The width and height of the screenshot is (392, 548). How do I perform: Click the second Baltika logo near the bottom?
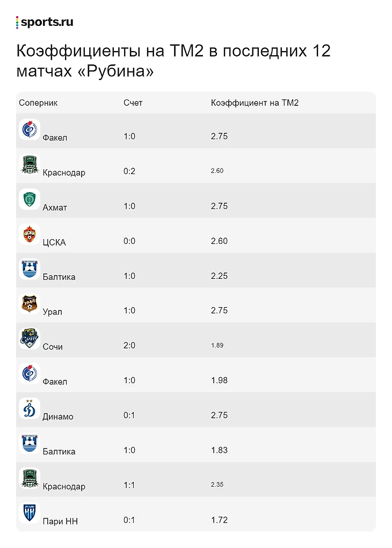pos(30,443)
